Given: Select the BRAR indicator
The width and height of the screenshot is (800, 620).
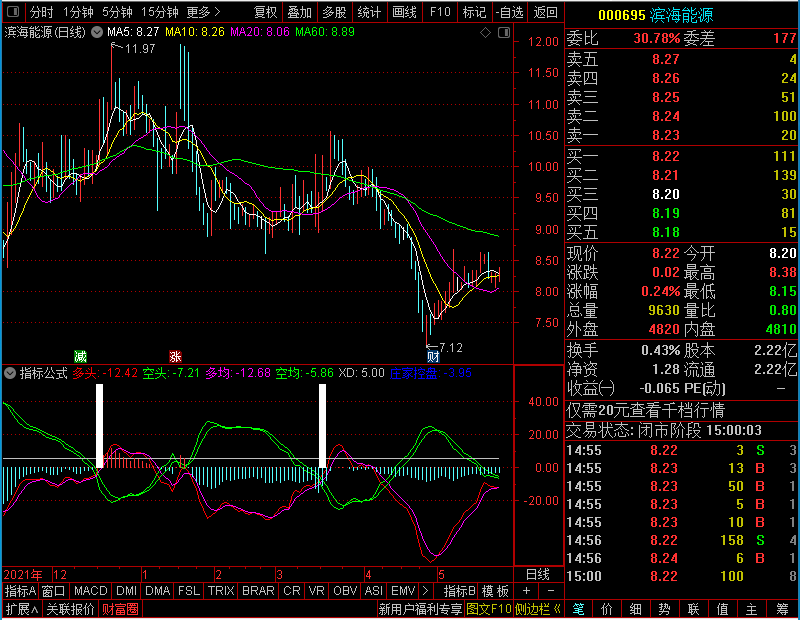Looking at the screenshot, I should [258, 591].
